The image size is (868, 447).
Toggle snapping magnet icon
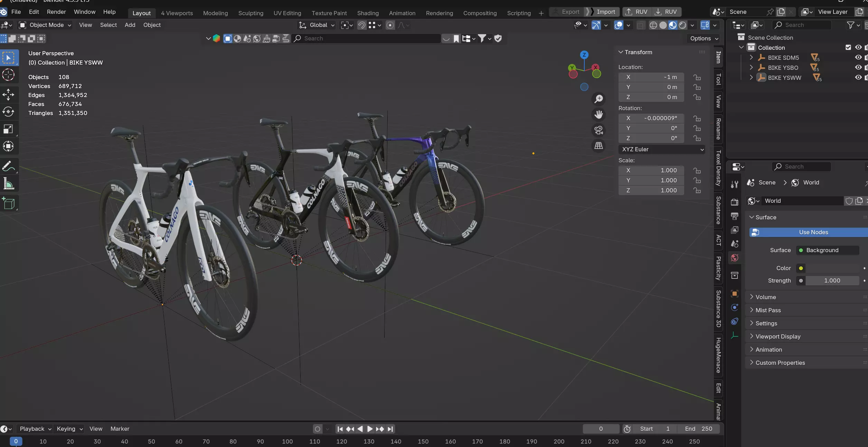361,25
